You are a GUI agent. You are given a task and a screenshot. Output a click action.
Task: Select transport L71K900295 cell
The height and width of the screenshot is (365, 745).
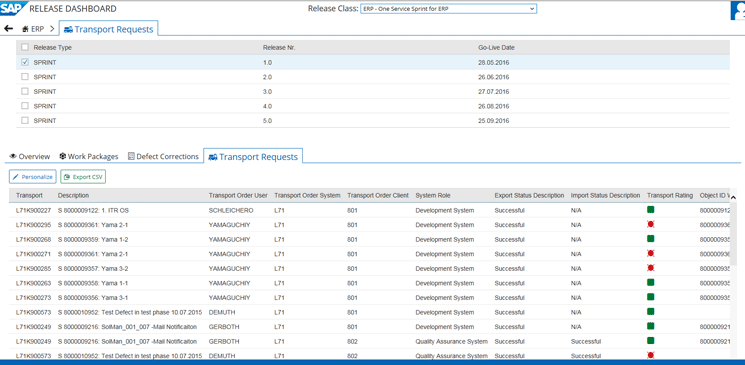[33, 225]
